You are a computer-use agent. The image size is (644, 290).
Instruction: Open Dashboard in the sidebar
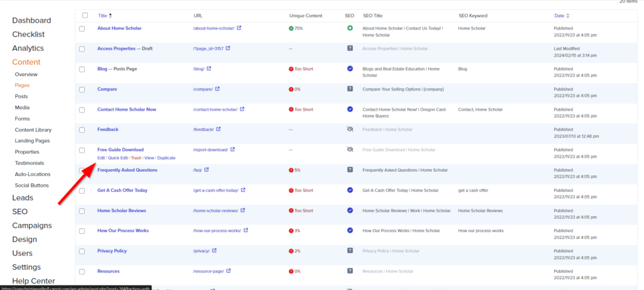pyautogui.click(x=31, y=21)
